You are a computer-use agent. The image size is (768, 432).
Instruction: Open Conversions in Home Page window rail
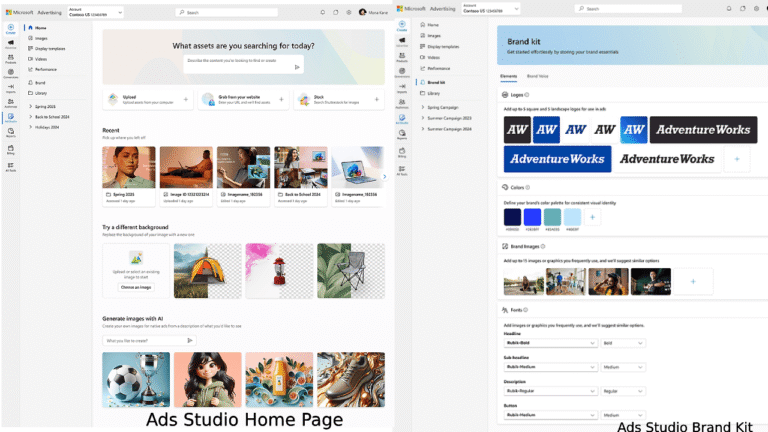(10, 73)
